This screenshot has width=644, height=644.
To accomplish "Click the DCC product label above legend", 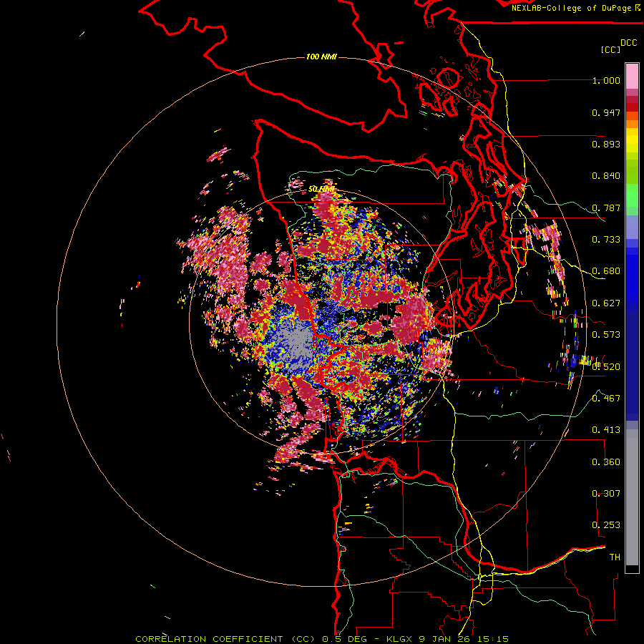I will point(628,43).
